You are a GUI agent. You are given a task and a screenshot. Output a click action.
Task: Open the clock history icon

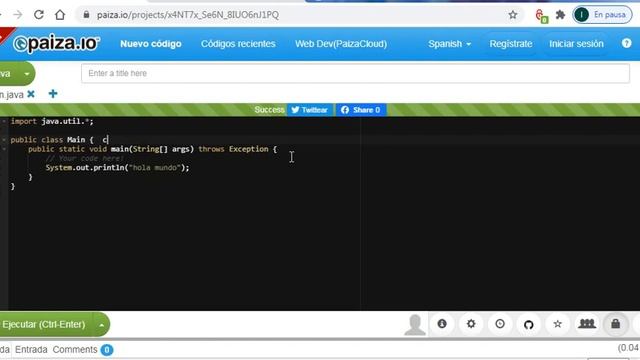point(500,324)
